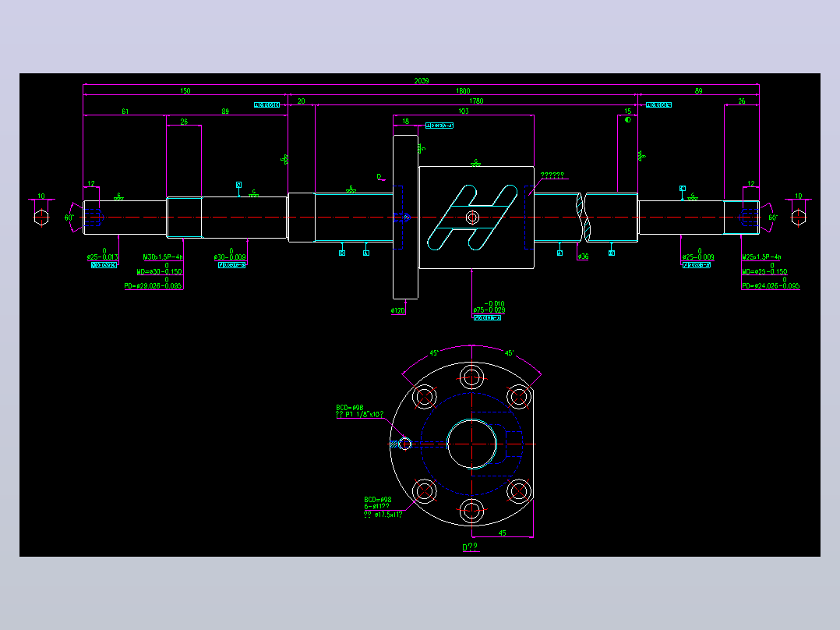Select the 1780 thread length dimension

coord(476,101)
